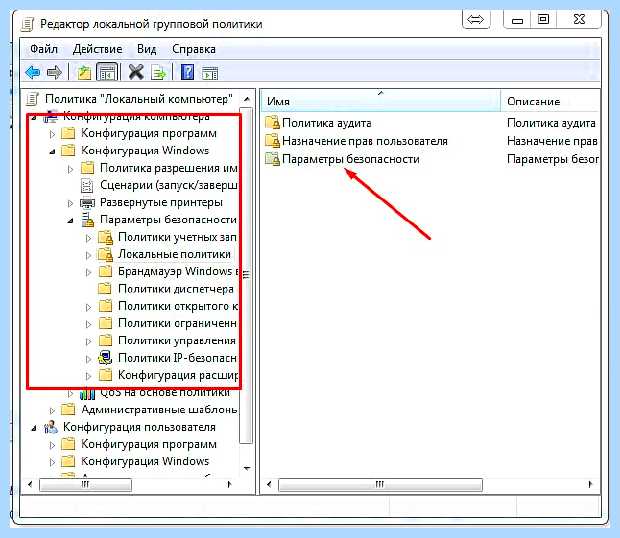This screenshot has height=538, width=620.
Task: Click the Back arrow toolbar icon
Action: point(33,73)
